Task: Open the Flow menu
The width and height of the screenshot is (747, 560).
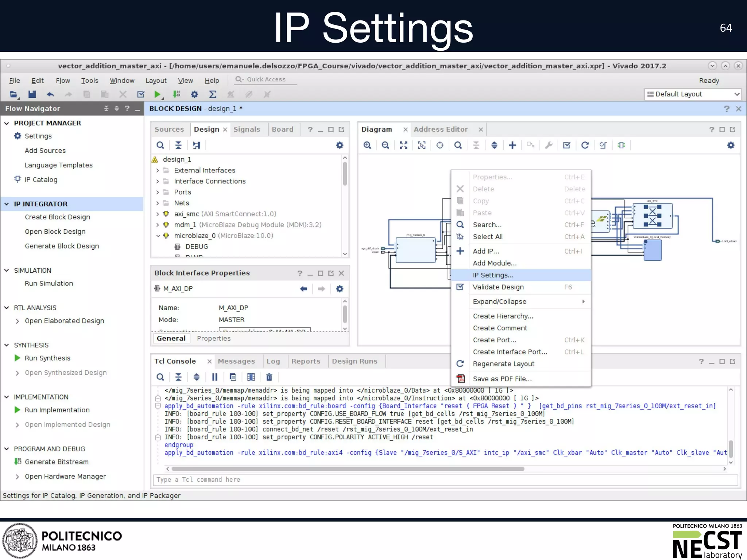Action: [x=63, y=81]
